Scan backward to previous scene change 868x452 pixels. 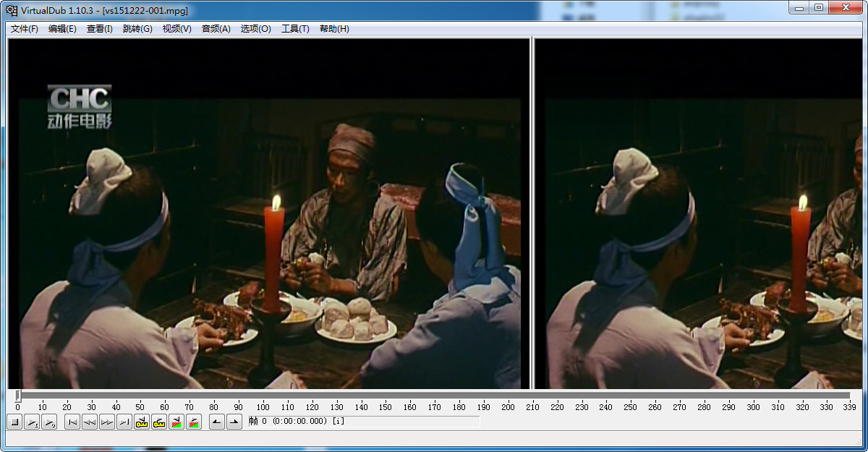[176, 422]
